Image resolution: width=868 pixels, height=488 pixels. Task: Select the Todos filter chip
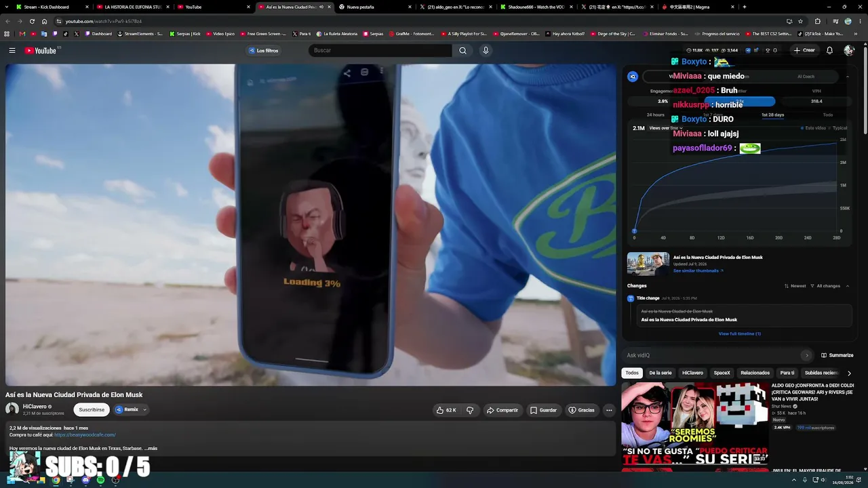point(632,373)
